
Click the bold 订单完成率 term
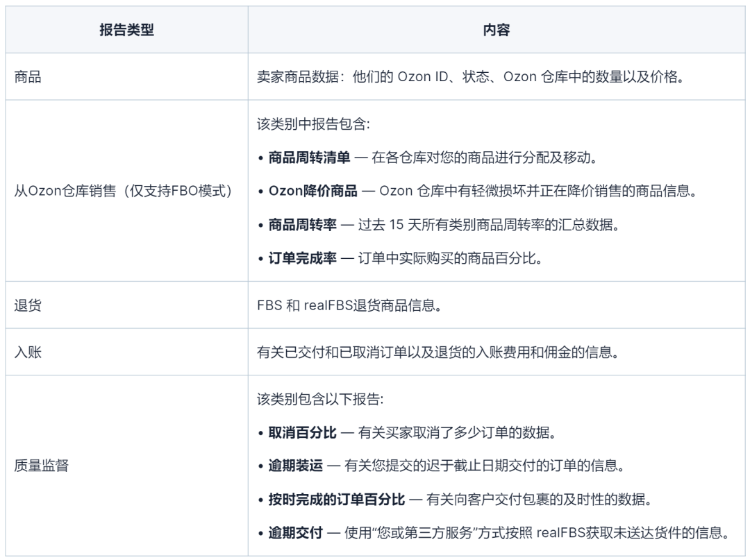tap(302, 259)
